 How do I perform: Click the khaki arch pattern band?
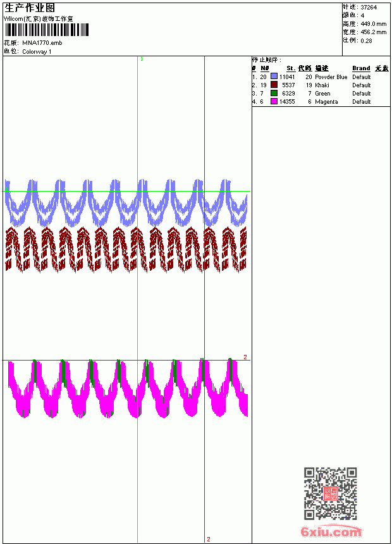coord(126,249)
